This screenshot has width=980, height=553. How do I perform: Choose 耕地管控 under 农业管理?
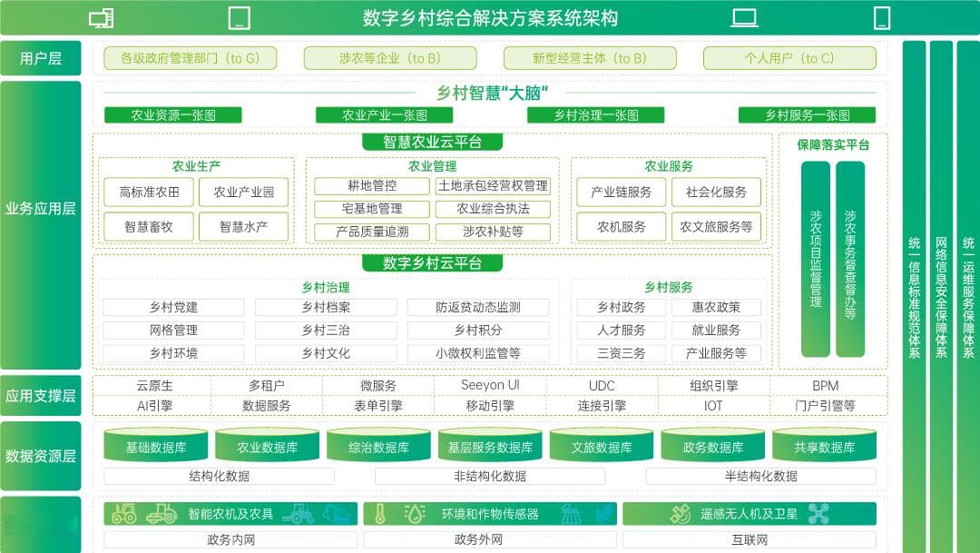tap(372, 186)
